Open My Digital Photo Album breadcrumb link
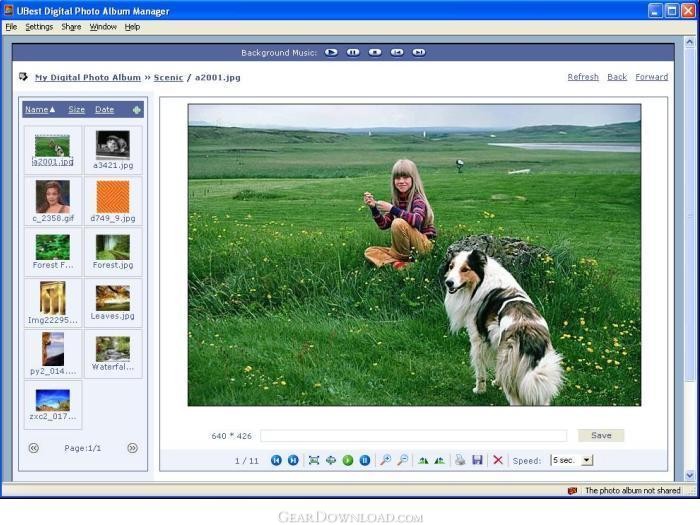This screenshot has height=525, width=700. pos(88,77)
